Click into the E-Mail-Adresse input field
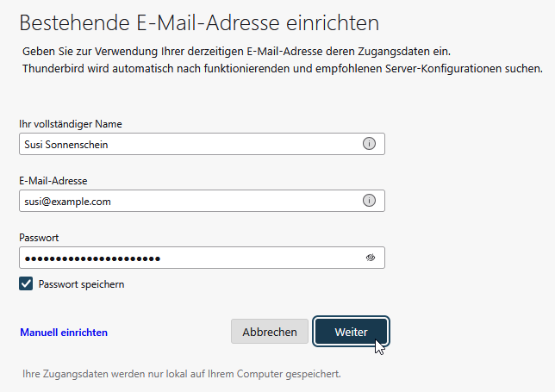Viewport: 555px width, 392px height. tap(190, 201)
